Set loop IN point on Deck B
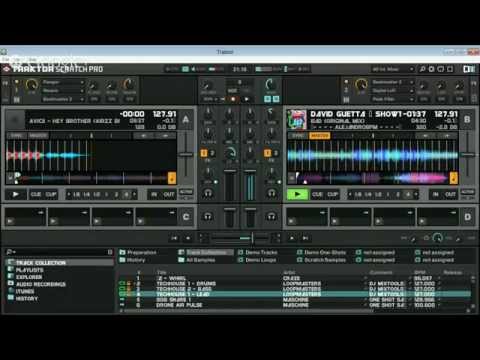 click(x=435, y=194)
